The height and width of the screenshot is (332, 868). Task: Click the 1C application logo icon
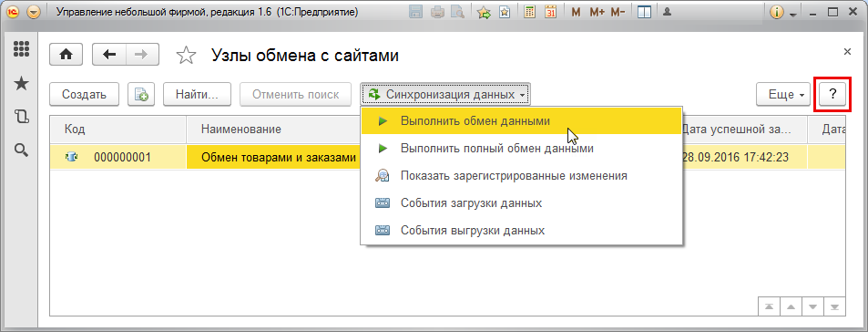coord(14,12)
